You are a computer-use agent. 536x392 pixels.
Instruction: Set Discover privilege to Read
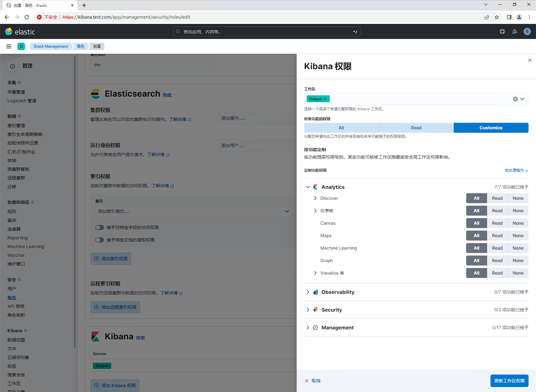point(497,198)
